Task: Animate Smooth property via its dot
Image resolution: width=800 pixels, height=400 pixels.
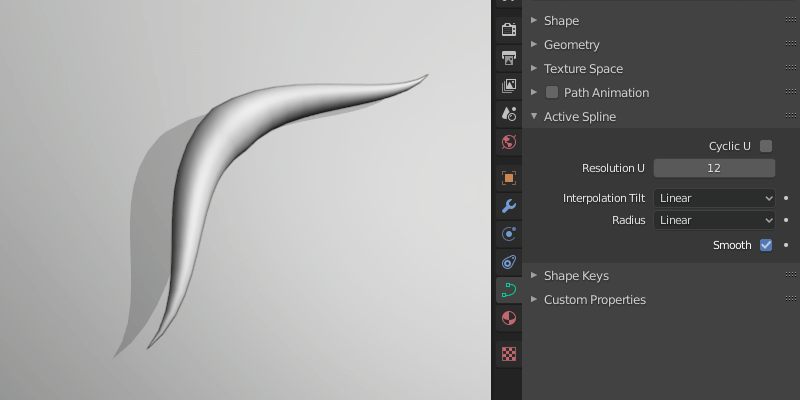Action: (786, 245)
